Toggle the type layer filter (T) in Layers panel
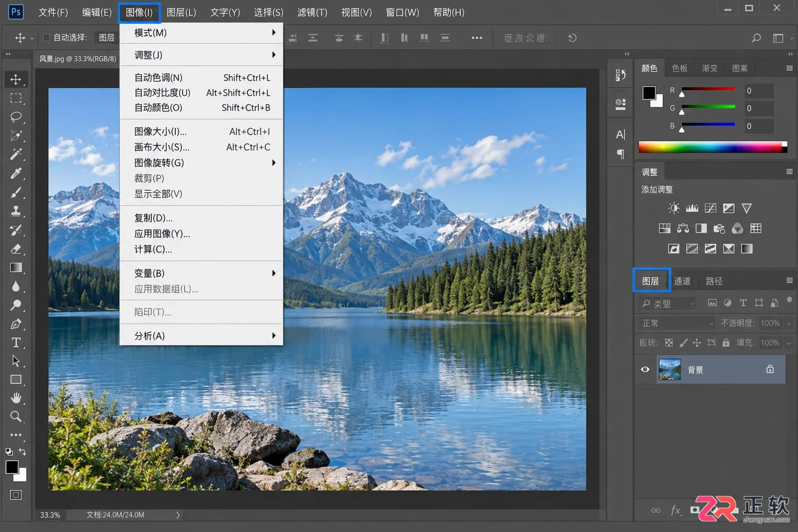 (743, 303)
